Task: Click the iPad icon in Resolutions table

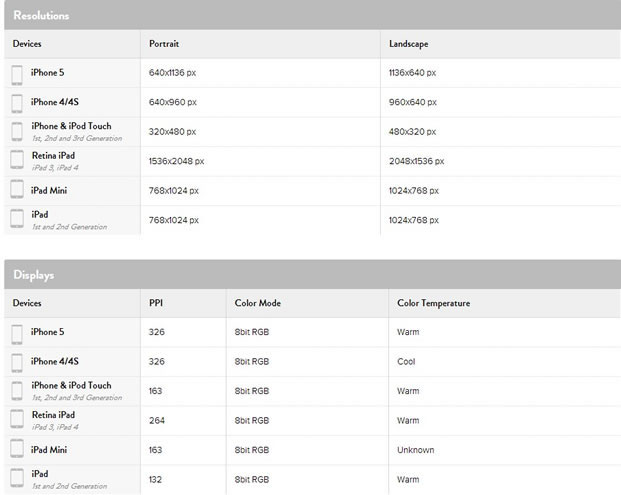Action: (17, 219)
